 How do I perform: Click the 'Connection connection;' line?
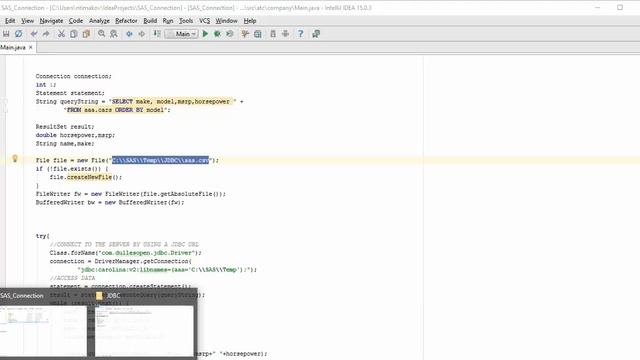[x=73, y=76]
